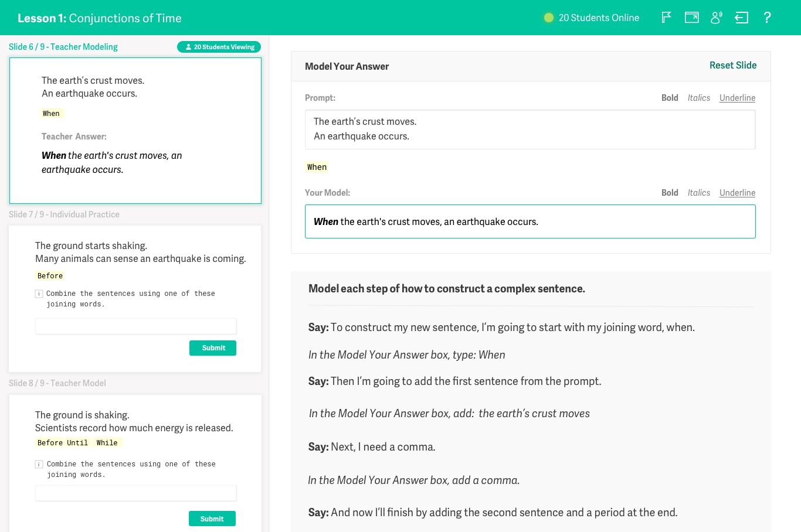Viewport: 801px width, 532px height.
Task: Select Slide 7 Individual Practice
Action: point(135,298)
